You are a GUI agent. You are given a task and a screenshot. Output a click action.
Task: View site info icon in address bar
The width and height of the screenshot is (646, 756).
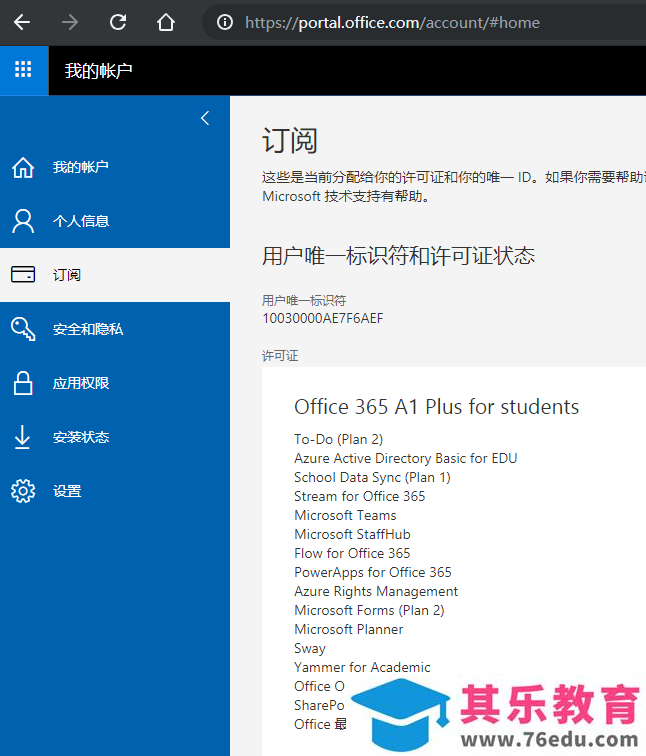225,22
